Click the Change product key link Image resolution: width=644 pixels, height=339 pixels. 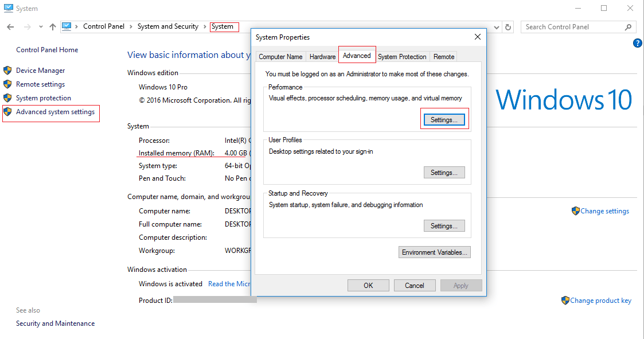(600, 301)
